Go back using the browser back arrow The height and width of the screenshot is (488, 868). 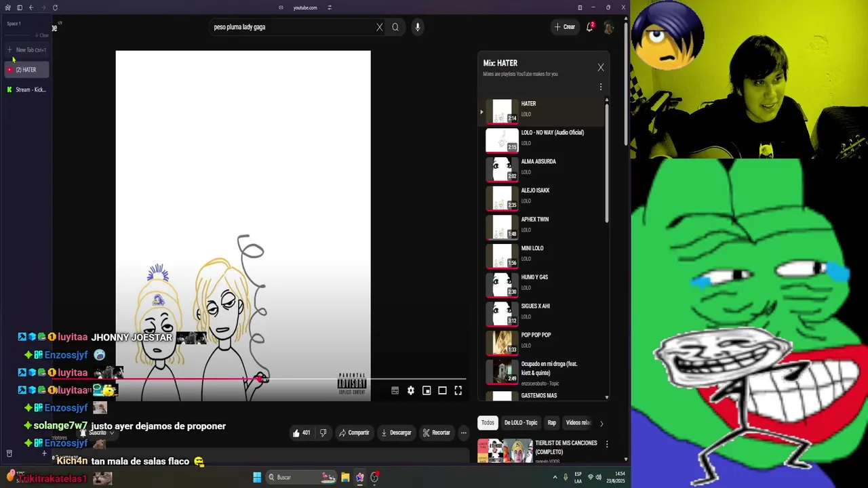(x=31, y=7)
